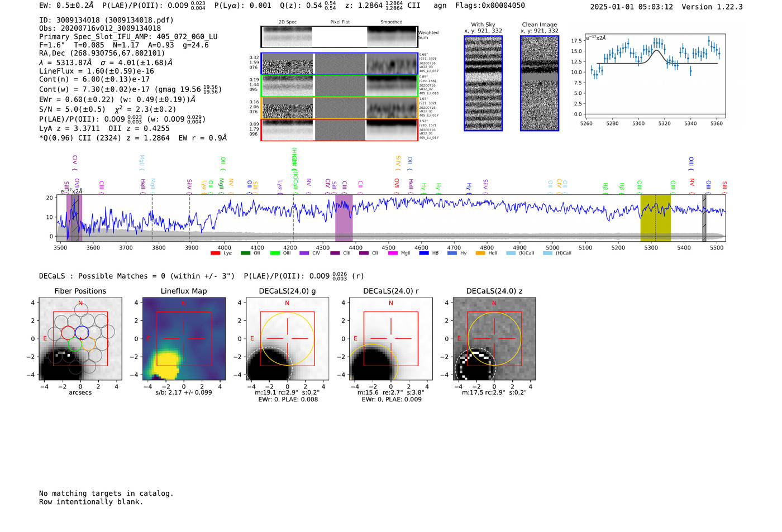This screenshot has height=532, width=782.
Task: Click the yellow highlighted region in spectrum
Action: coord(655,218)
